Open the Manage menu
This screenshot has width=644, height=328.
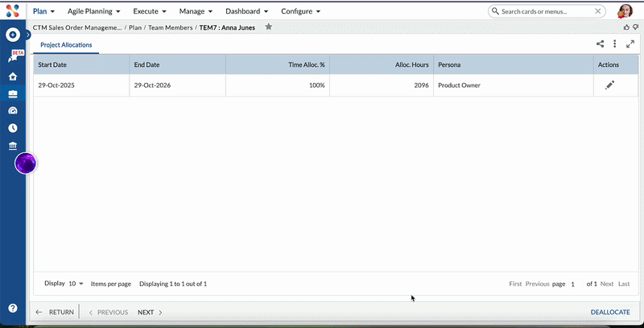[x=196, y=11]
